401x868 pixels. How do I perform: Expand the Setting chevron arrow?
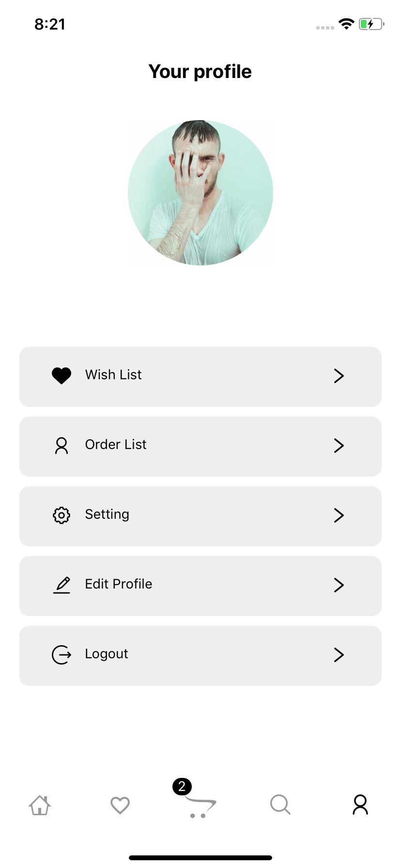tap(339, 515)
